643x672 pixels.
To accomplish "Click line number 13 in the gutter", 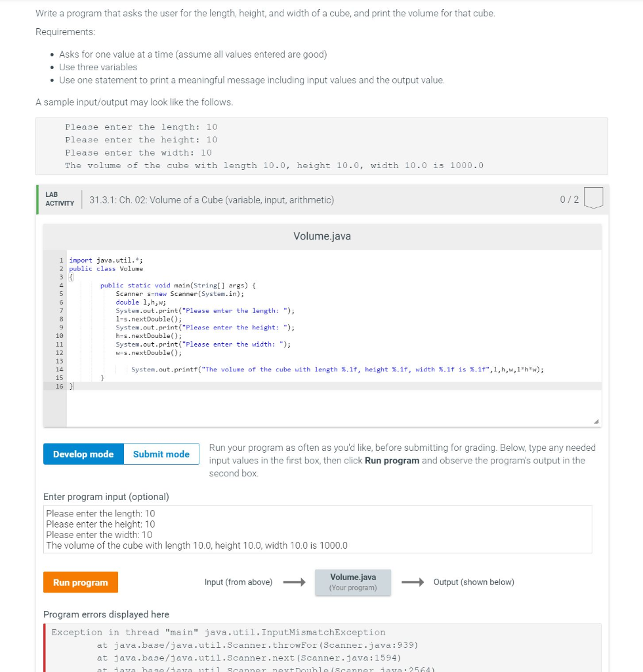I will (59, 361).
